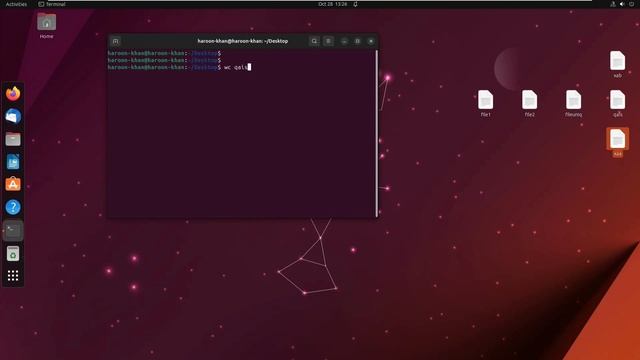This screenshot has height=360, width=640.
Task: Open the Activities overview
Action: (x=16, y=4)
